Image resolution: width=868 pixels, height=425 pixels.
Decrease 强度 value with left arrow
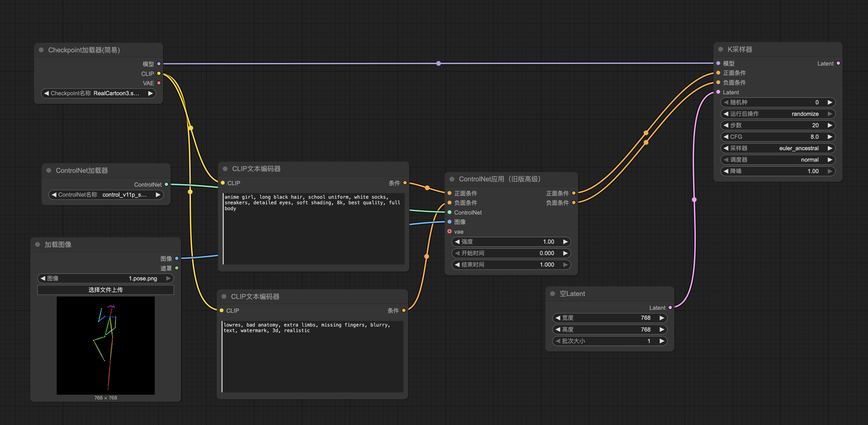click(x=457, y=242)
